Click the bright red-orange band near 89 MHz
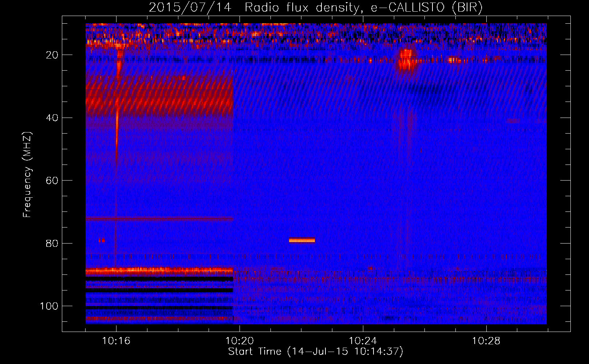589x364 pixels. click(159, 271)
